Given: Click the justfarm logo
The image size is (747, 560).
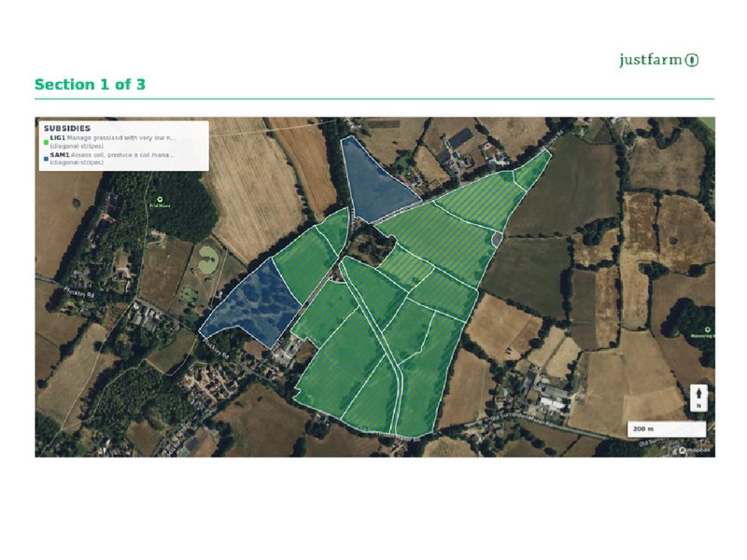Looking at the screenshot, I should (x=658, y=60).
